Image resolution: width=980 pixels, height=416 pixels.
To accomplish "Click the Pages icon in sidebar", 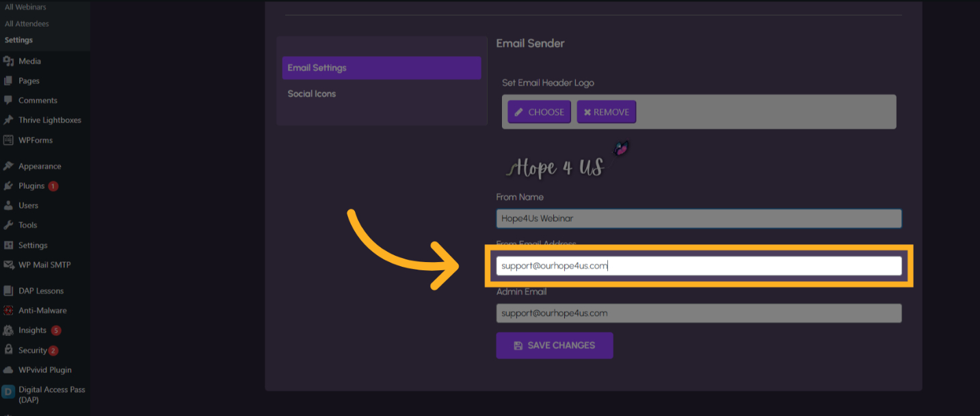I will pyautogui.click(x=8, y=81).
